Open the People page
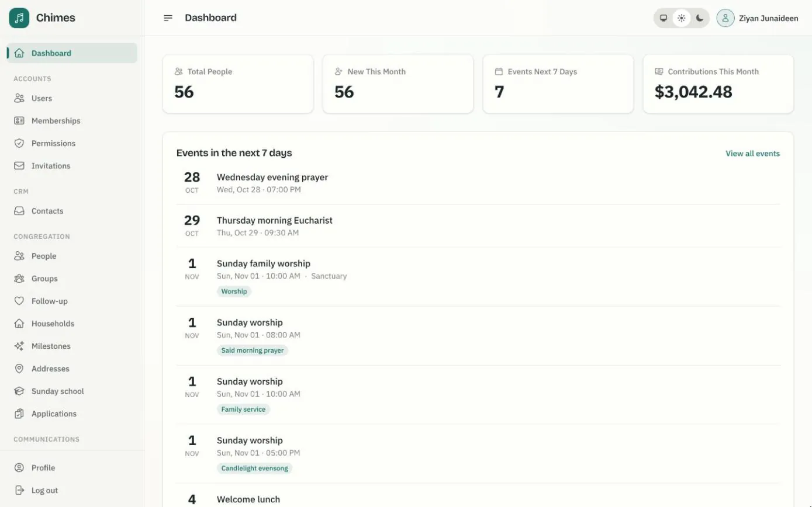This screenshot has height=507, width=812. coord(72,256)
